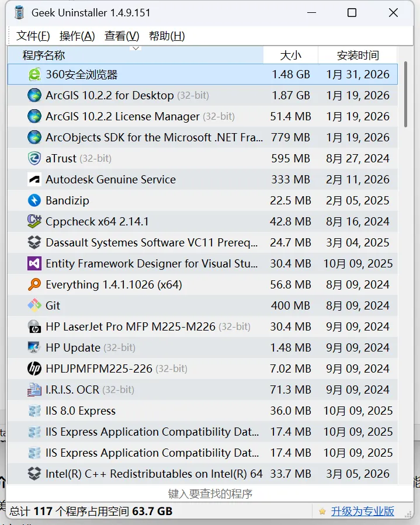Click the HP Update monitor icon

[x=34, y=347]
